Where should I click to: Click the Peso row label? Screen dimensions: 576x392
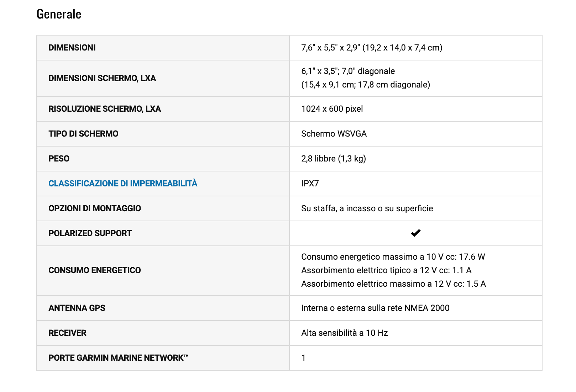click(x=59, y=159)
